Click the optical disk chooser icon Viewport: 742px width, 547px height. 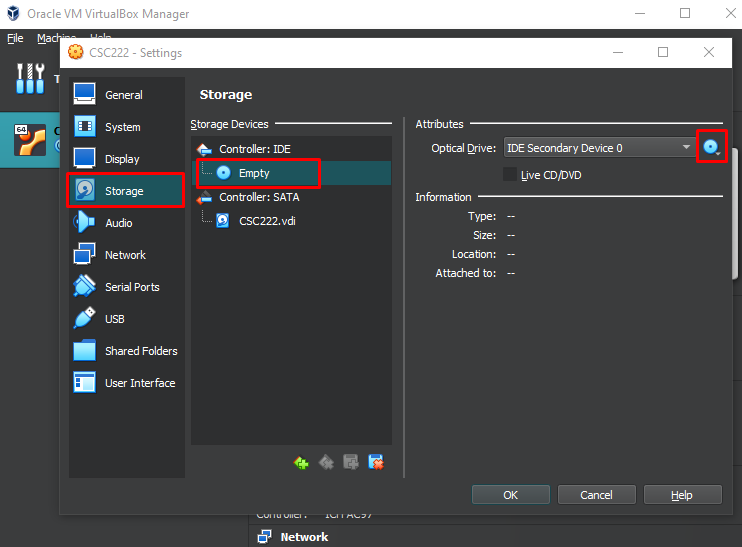tap(711, 148)
